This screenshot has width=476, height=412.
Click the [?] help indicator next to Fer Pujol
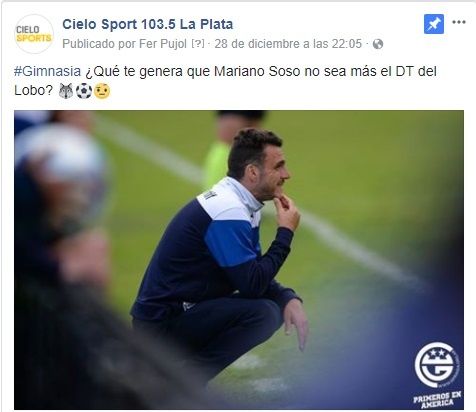198,44
